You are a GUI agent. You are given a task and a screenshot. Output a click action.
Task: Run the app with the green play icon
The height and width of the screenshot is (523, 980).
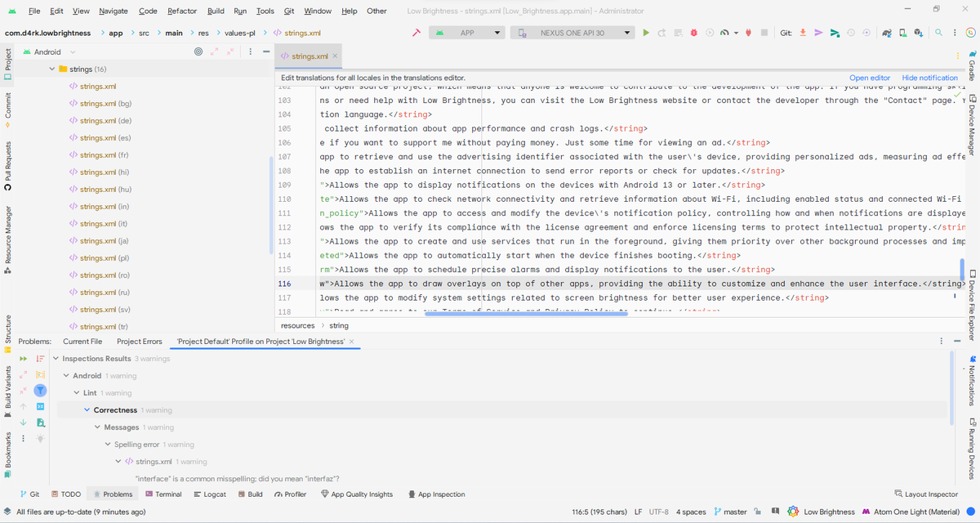[646, 33]
